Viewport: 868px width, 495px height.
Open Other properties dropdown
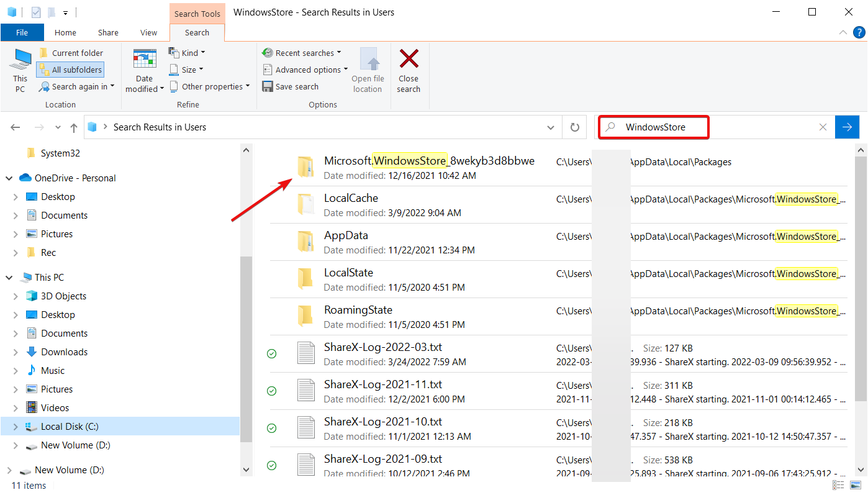coord(209,86)
